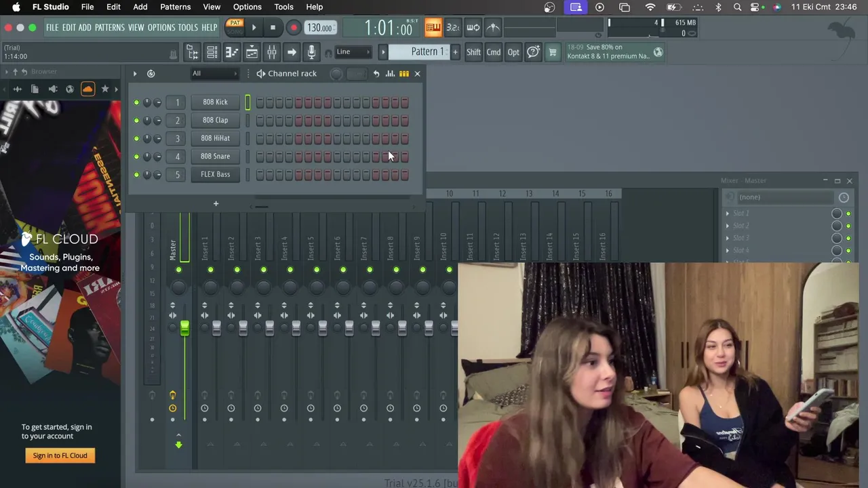Open the Mixer view toolbar icon

(x=271, y=52)
